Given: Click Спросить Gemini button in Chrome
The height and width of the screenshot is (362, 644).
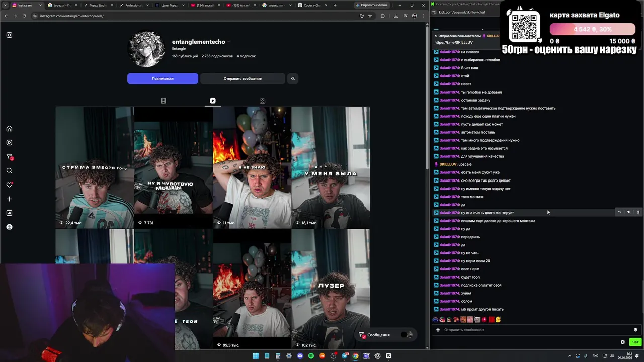Looking at the screenshot, I should [371, 5].
